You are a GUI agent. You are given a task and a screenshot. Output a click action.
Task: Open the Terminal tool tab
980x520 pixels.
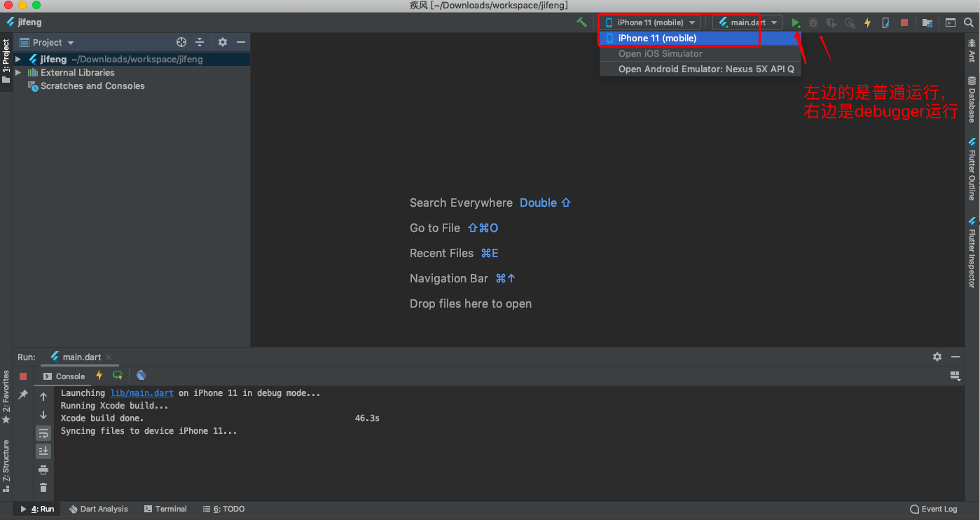pyautogui.click(x=165, y=509)
